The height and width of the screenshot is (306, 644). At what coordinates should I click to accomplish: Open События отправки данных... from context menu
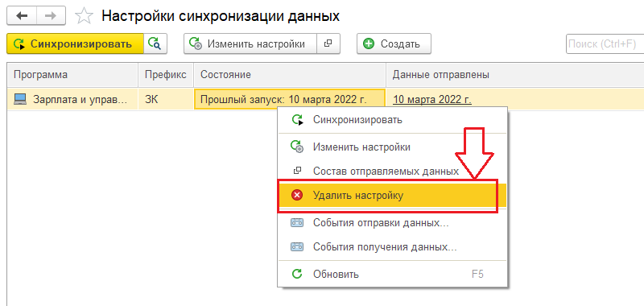393,222
